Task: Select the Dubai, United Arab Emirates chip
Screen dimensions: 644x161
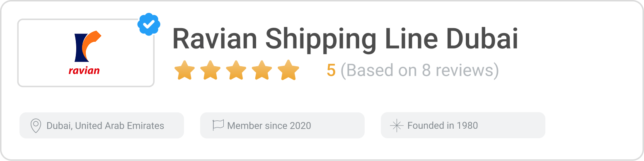Action: tap(102, 125)
